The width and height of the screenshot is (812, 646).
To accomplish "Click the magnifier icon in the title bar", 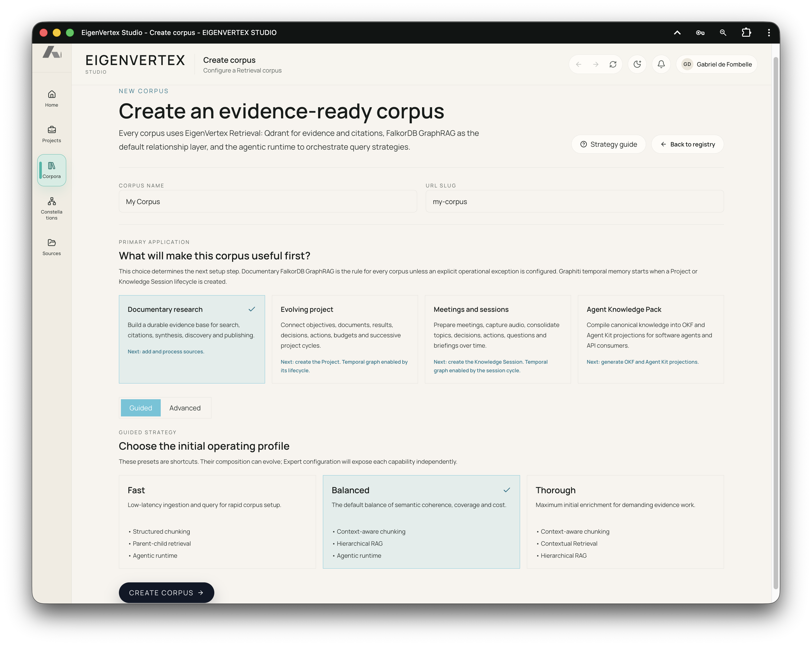I will pyautogui.click(x=723, y=33).
